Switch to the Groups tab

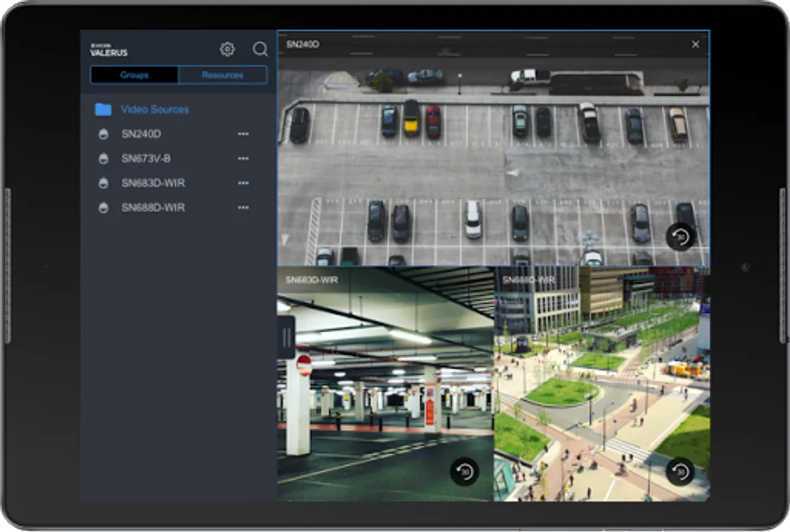click(134, 75)
